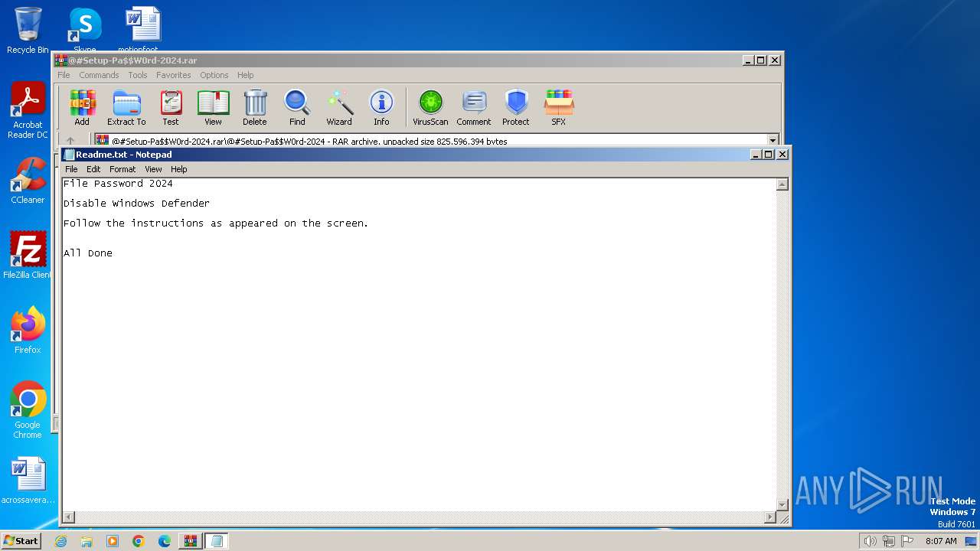Open Internet Explorer from taskbar

(60, 541)
